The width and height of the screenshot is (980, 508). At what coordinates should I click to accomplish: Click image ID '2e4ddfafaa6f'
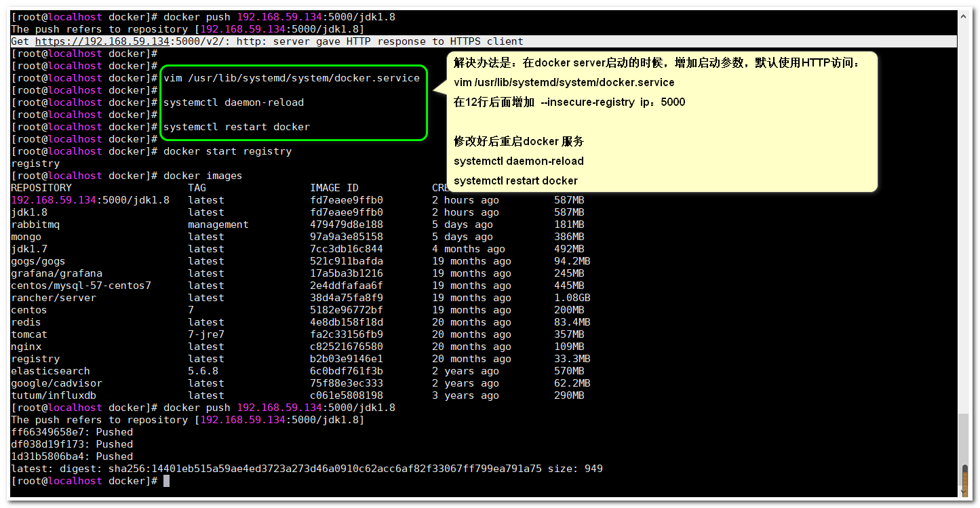tap(347, 286)
